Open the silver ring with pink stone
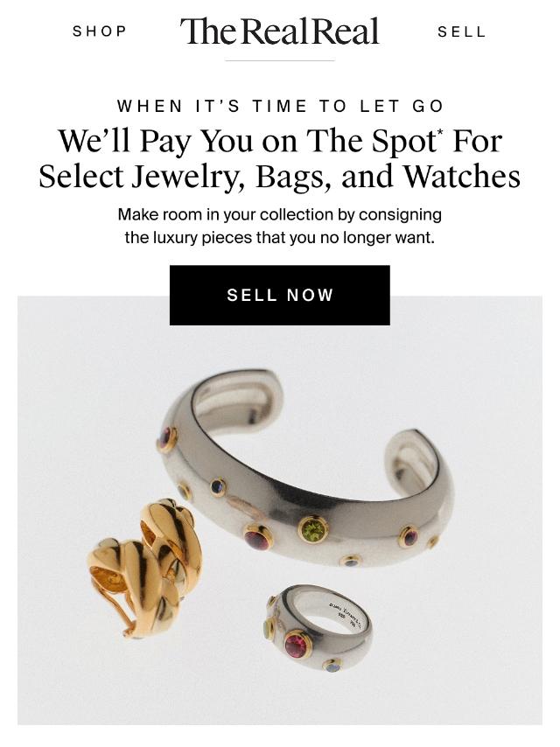 pos(318,627)
